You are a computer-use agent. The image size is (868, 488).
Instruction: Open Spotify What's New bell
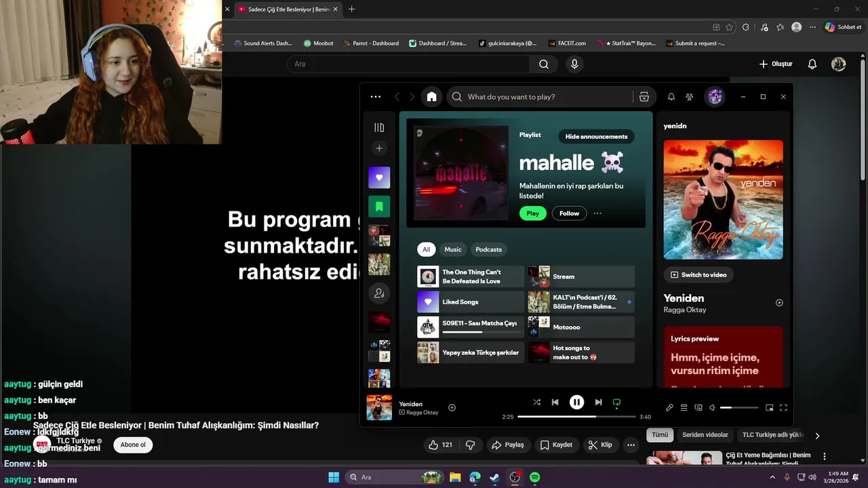point(671,97)
